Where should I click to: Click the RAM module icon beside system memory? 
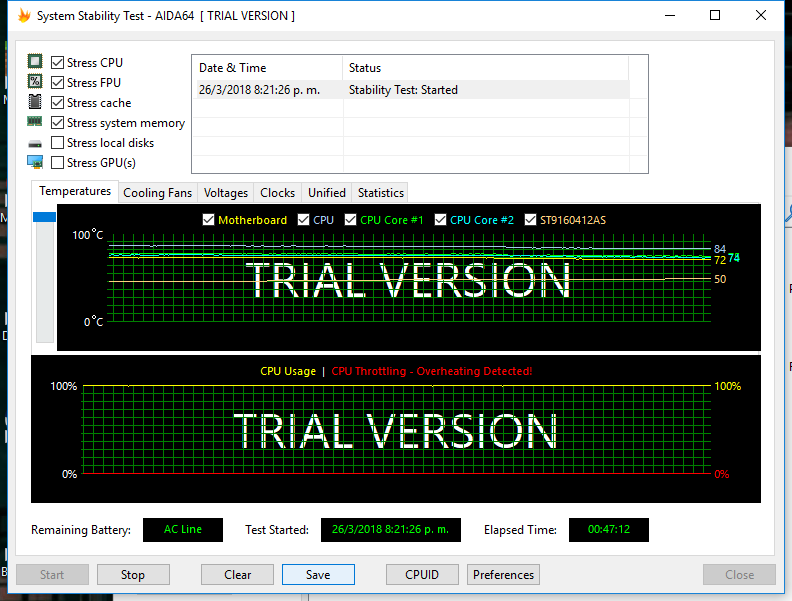(x=35, y=121)
